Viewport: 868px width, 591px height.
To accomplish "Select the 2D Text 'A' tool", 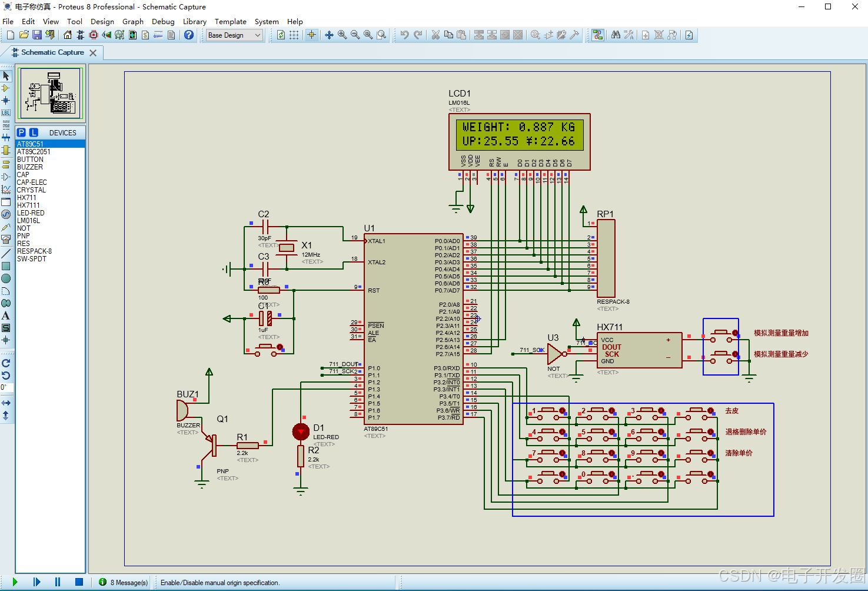I will tap(6, 316).
